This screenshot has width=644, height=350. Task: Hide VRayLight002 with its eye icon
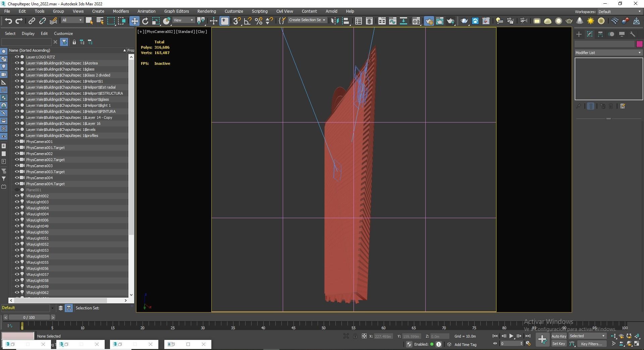17,196
